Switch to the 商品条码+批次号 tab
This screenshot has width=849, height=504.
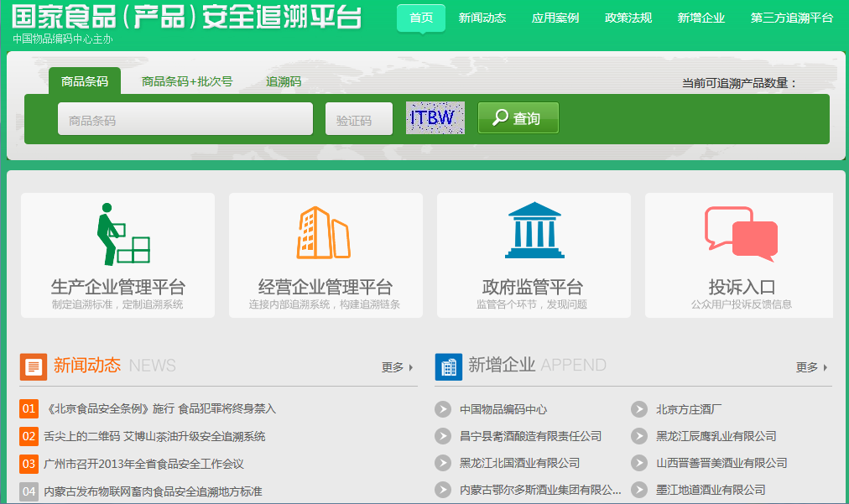pyautogui.click(x=187, y=81)
